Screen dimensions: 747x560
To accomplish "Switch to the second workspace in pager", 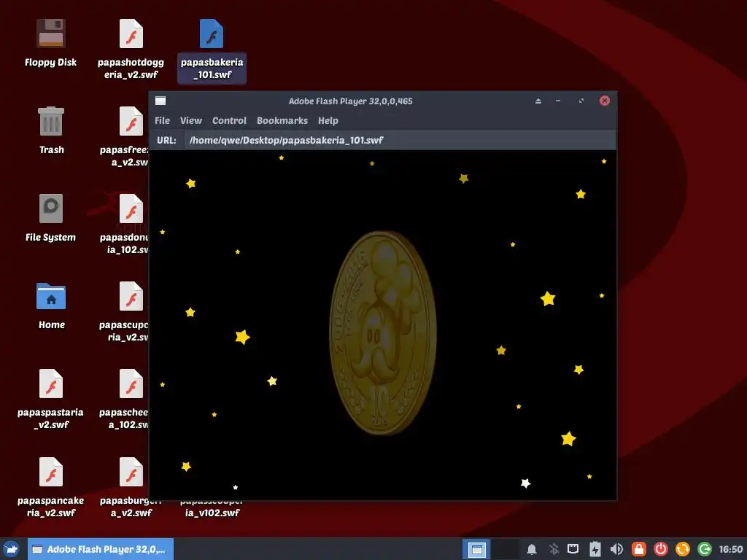I will [x=505, y=550].
